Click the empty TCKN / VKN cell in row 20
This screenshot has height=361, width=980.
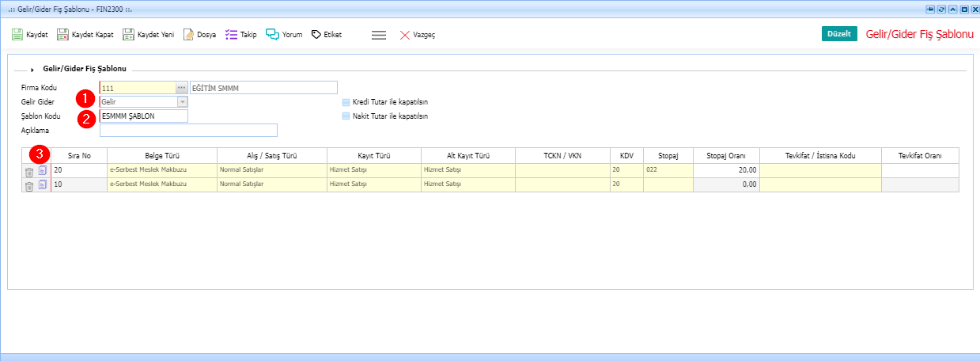coord(562,170)
